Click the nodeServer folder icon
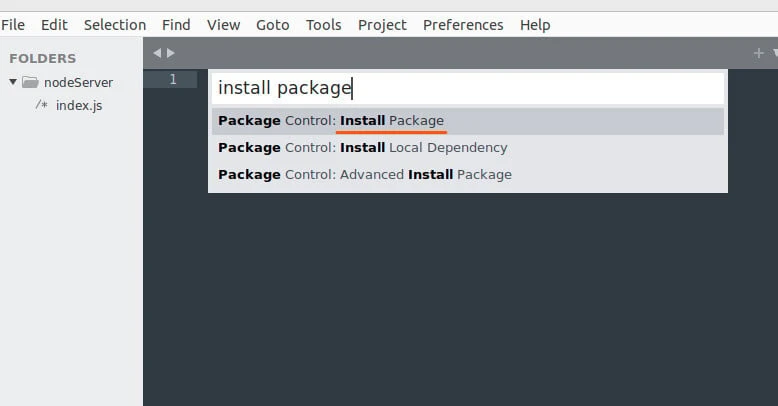The height and width of the screenshot is (406, 778). [30, 82]
